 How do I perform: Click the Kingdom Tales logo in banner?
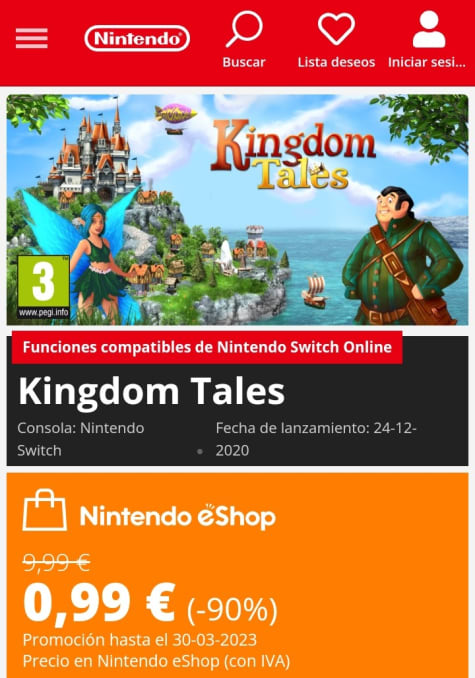[x=293, y=156]
